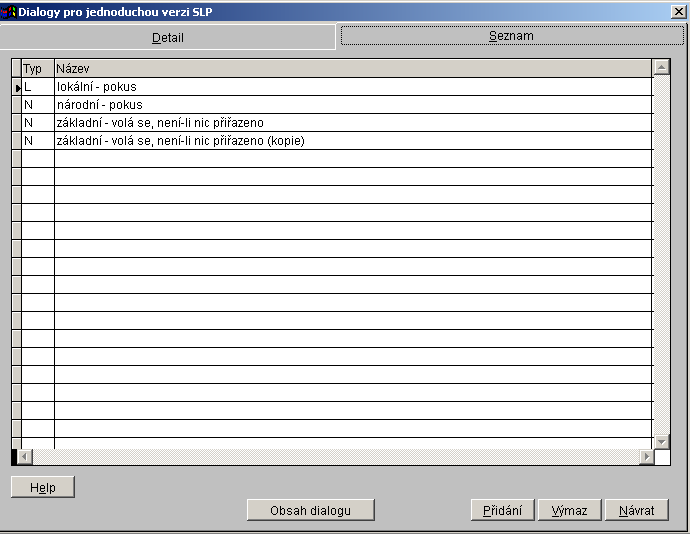
Task: Close the Dialogy pro jednoduchou verzi SLP window
Action: (x=677, y=12)
